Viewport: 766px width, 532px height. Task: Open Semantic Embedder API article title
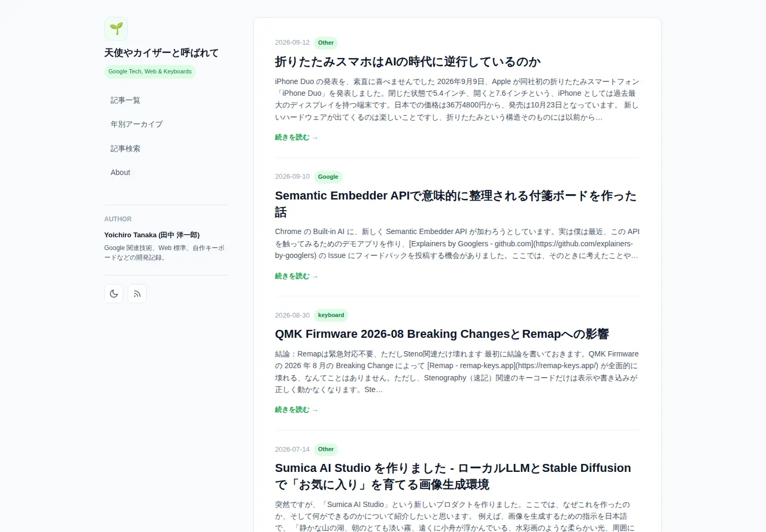[x=456, y=204]
